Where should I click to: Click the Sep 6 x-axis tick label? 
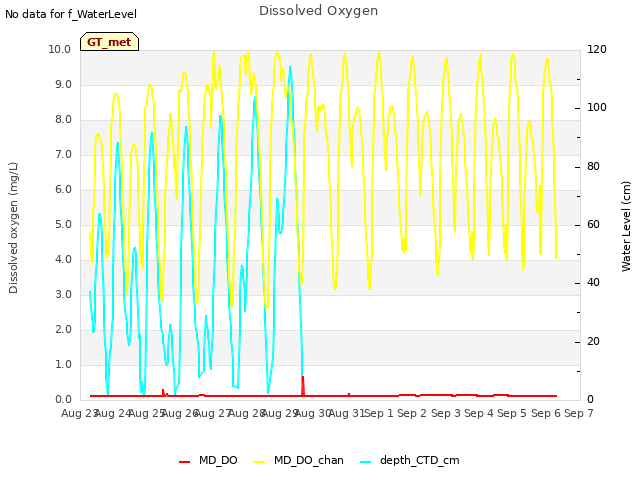pyautogui.click(x=546, y=413)
